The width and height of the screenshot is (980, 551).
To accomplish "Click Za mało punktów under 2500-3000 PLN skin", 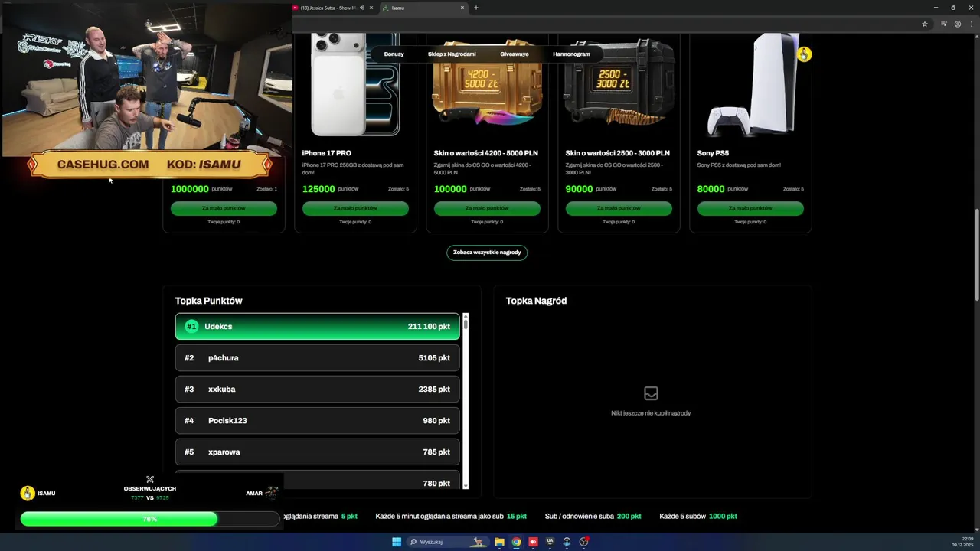I will click(x=619, y=208).
